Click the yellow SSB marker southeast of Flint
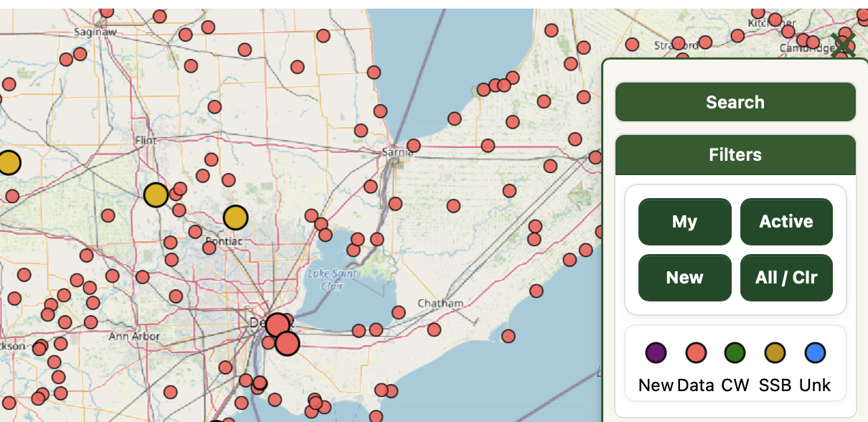868x422 pixels. (156, 194)
